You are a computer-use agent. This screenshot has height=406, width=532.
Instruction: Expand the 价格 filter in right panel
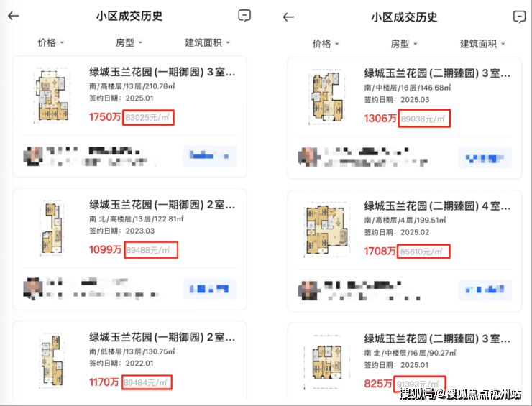(326, 43)
